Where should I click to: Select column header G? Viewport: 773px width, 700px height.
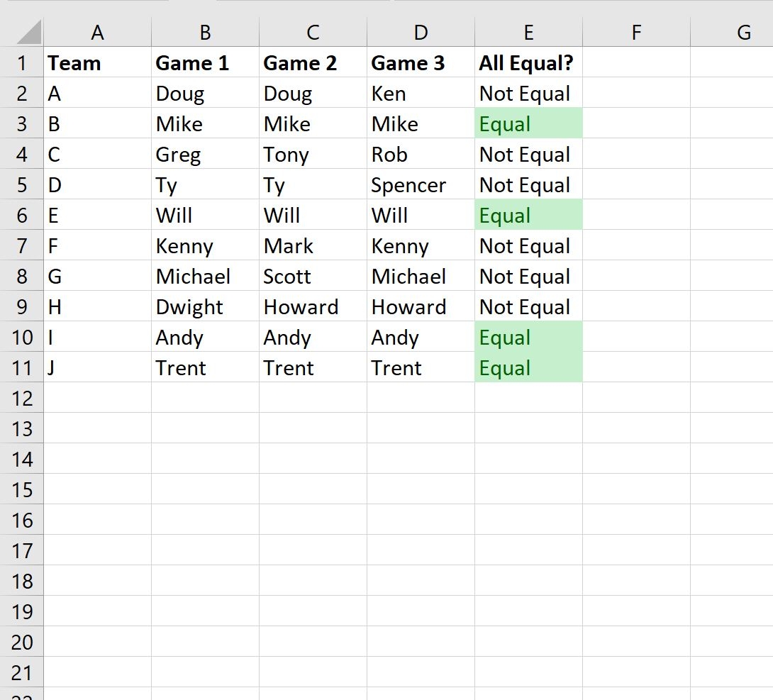click(x=743, y=32)
